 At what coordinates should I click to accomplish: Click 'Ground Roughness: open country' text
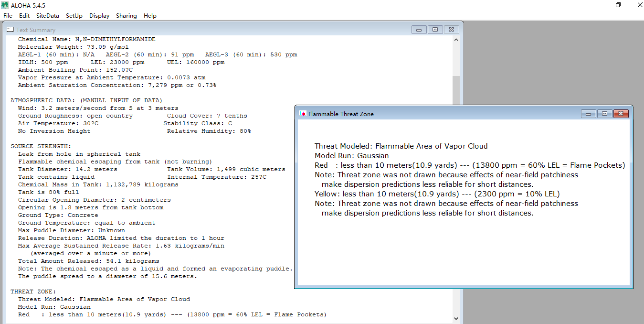[x=75, y=116]
